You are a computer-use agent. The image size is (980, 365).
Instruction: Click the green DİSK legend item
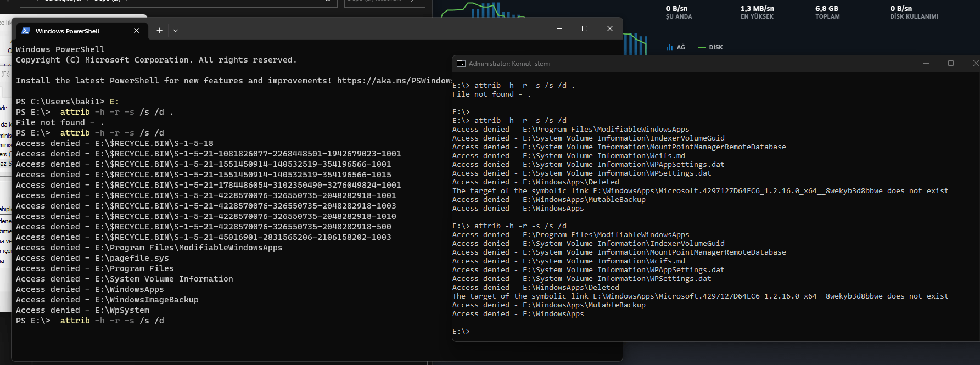coord(710,47)
